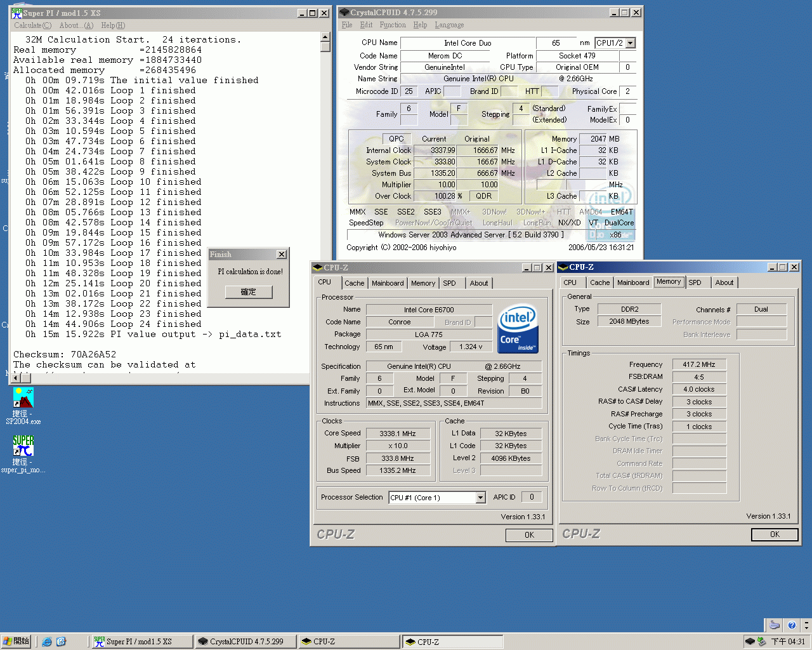Open the Language menu in CrystalCPUID
Viewport: 812px width, 650px height.
pos(449,25)
